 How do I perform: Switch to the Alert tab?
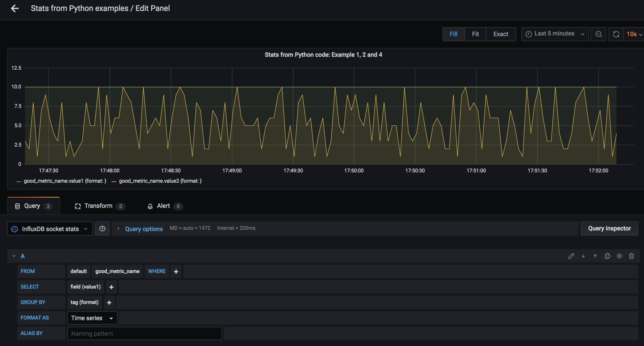tap(165, 206)
